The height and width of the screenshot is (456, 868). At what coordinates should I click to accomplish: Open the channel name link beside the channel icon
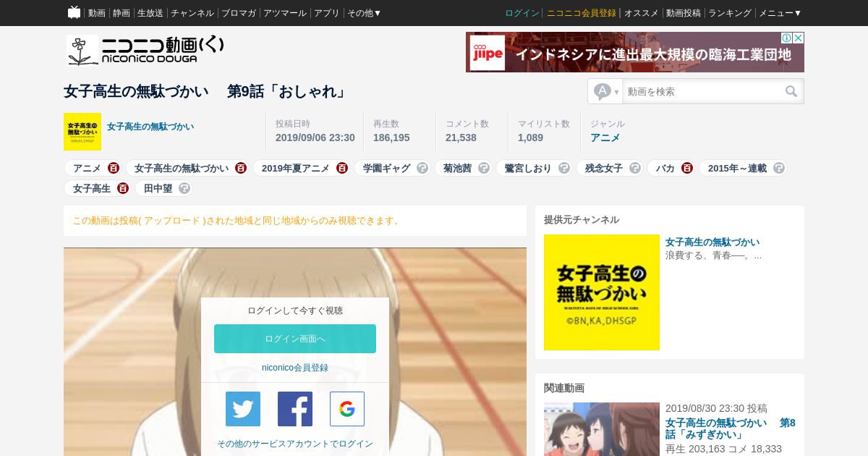(150, 127)
